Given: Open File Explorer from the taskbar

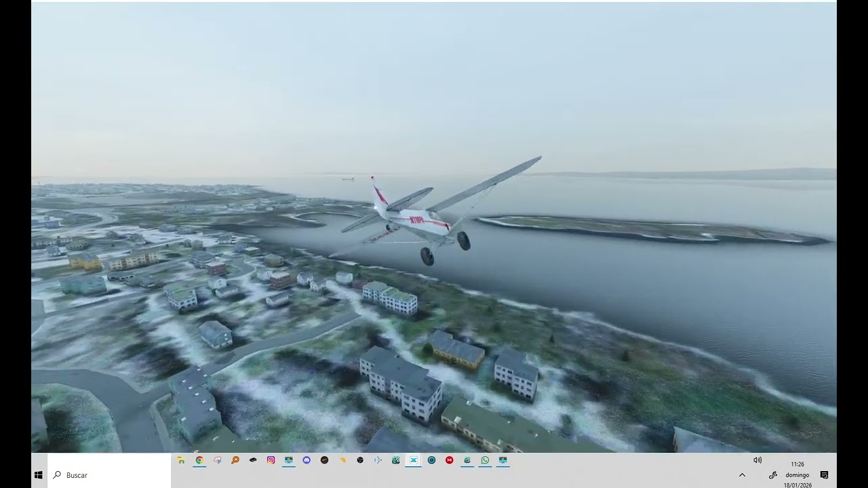Looking at the screenshot, I should pos(181,460).
